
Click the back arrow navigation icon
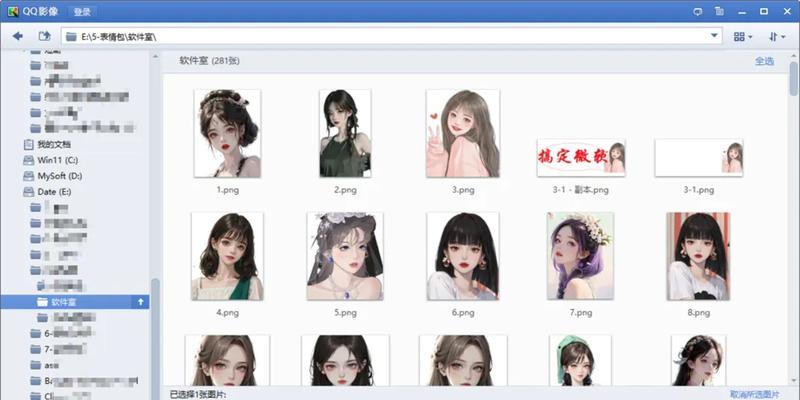click(x=18, y=36)
